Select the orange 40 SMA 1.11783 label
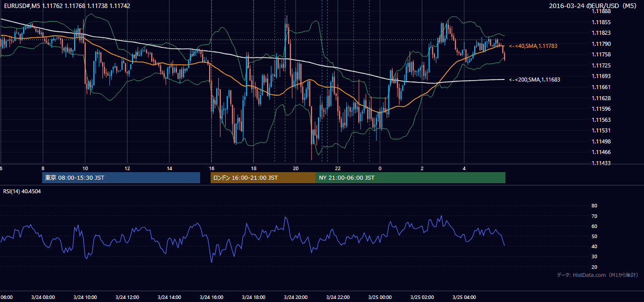Image resolution: width=644 pixels, height=302 pixels. click(533, 46)
